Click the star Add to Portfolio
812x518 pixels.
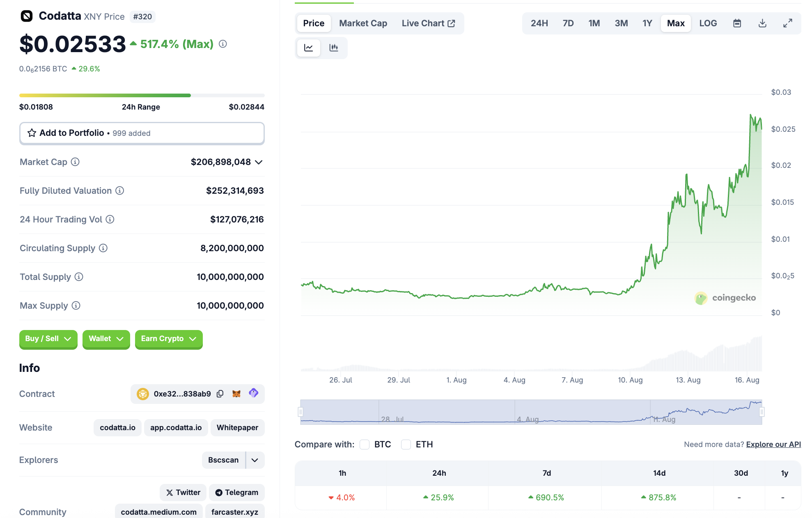click(32, 133)
